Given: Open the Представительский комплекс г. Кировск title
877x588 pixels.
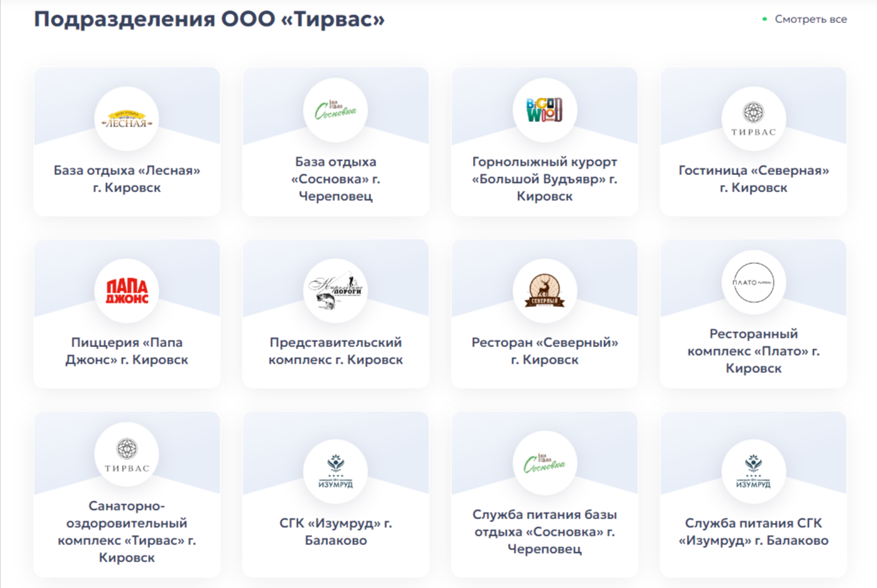Looking at the screenshot, I should coord(335,351).
